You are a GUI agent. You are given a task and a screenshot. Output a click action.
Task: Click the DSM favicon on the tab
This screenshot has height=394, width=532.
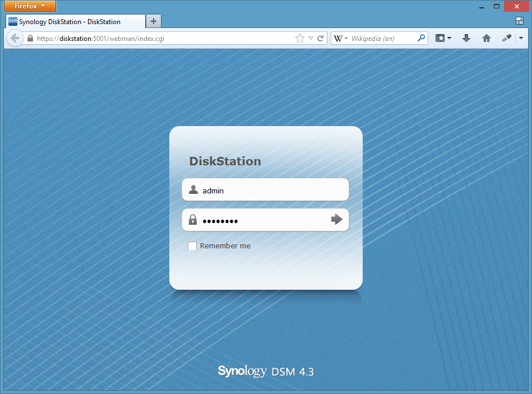[13, 21]
